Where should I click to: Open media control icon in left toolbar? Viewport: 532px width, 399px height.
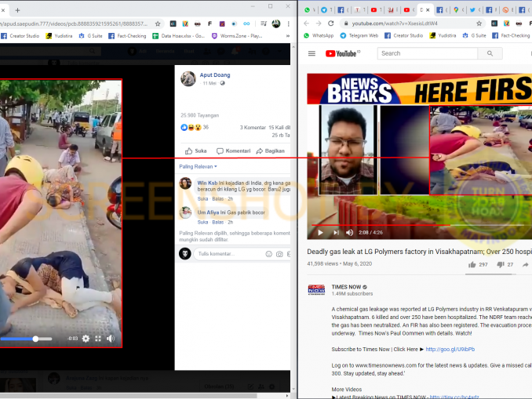click(x=264, y=24)
